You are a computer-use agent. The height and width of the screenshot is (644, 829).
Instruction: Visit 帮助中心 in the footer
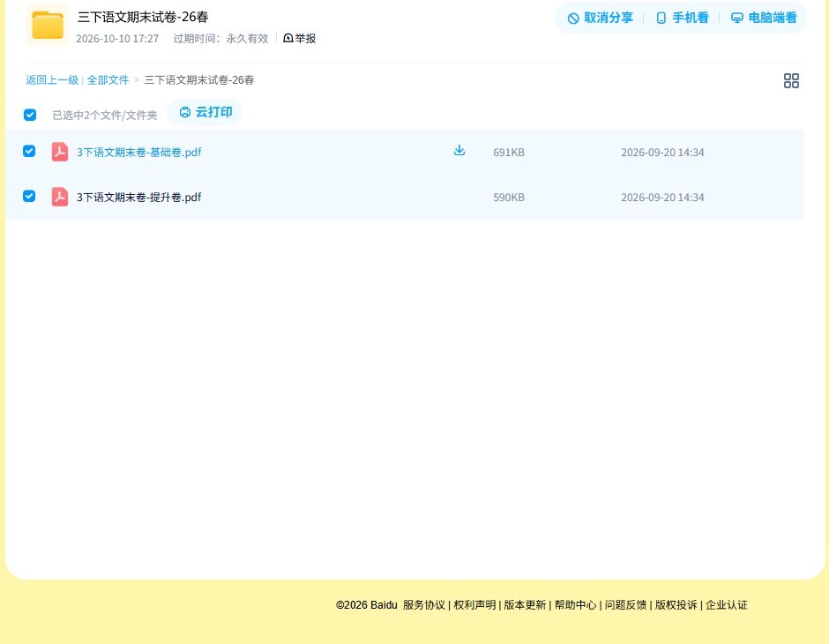click(575, 605)
